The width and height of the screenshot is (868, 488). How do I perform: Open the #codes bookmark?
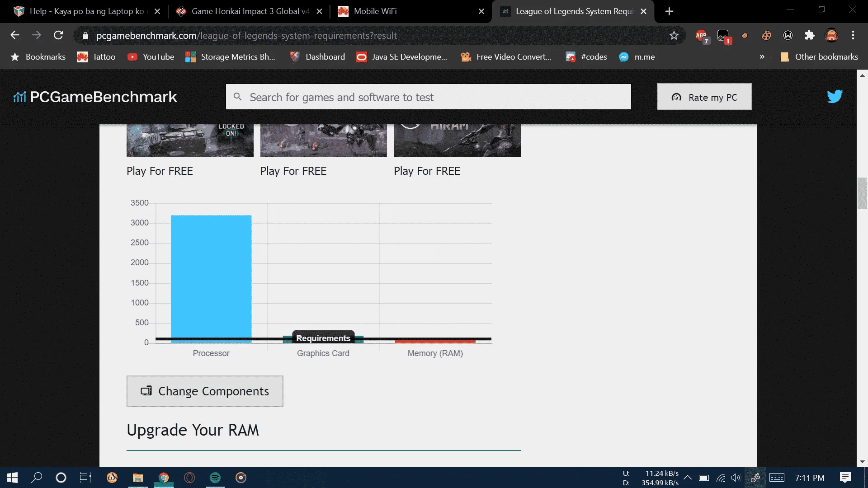click(586, 57)
